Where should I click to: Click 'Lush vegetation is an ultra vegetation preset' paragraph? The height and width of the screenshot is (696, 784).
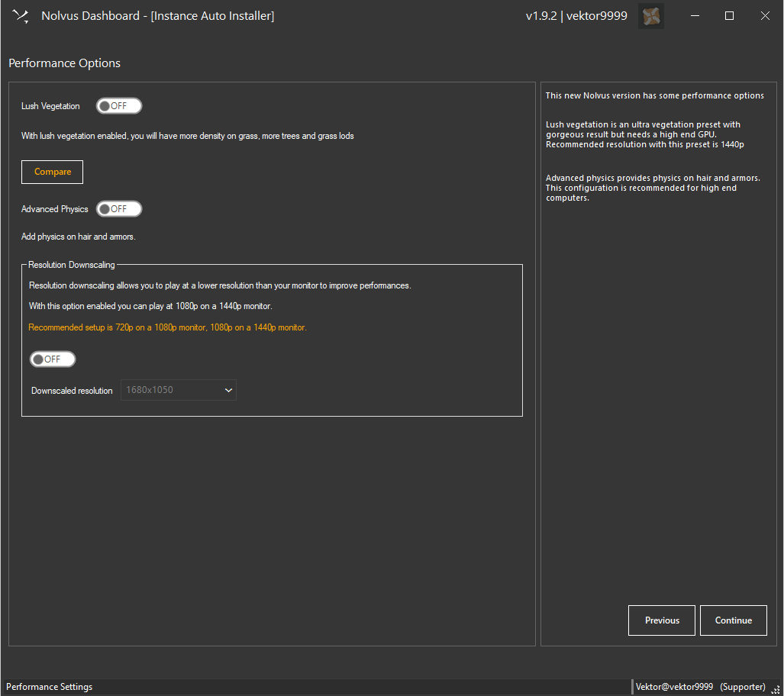click(645, 134)
